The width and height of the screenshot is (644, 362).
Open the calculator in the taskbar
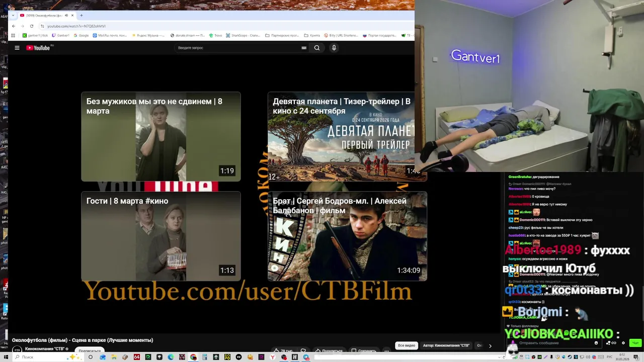tap(205, 357)
